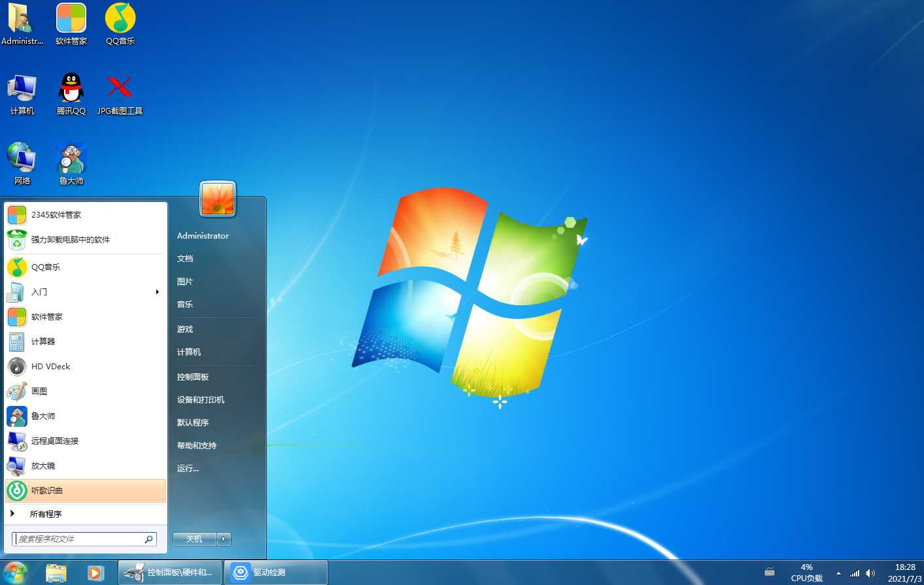Launch QQ音乐 from the Start menu list

(85, 267)
